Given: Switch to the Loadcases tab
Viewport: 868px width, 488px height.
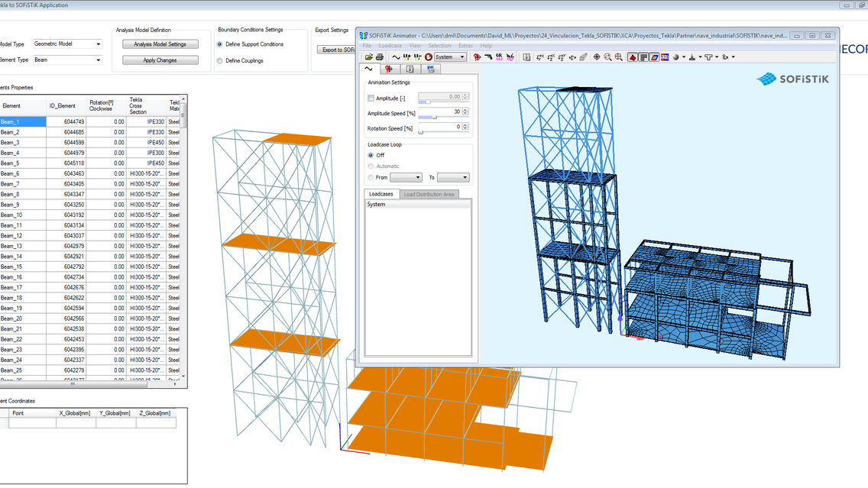Looking at the screenshot, I should pos(381,194).
